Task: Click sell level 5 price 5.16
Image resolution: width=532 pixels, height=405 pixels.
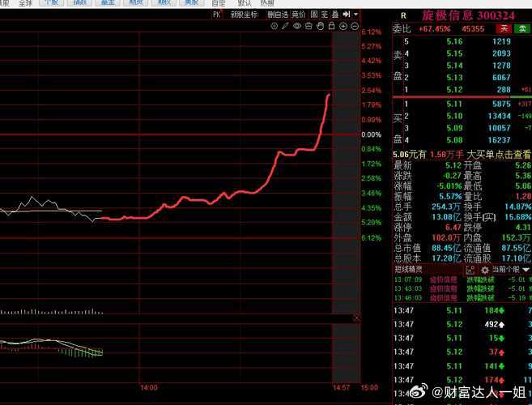Action: coord(454,41)
